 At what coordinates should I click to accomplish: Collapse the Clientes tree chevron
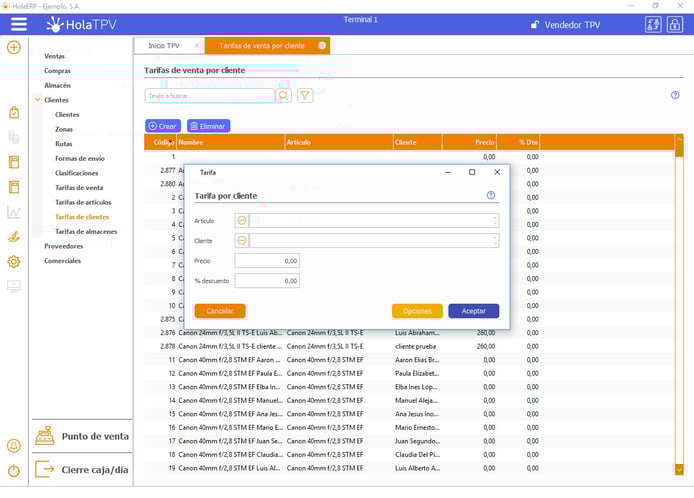pyautogui.click(x=37, y=100)
